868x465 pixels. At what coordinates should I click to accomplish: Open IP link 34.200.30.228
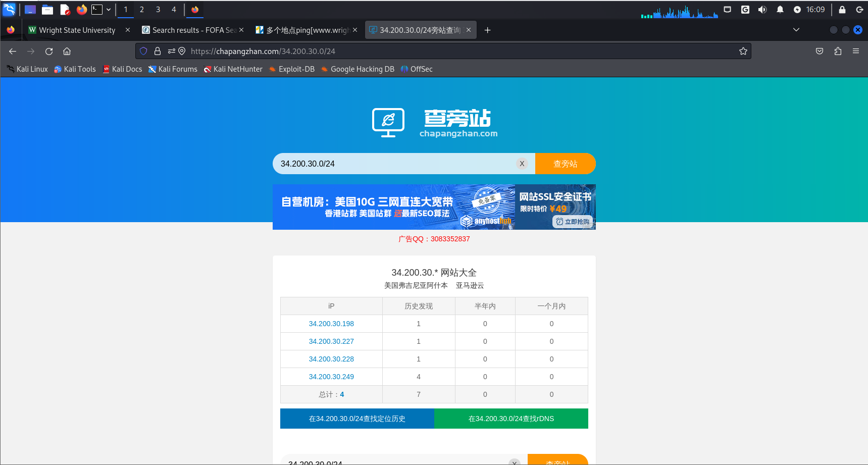331,359
